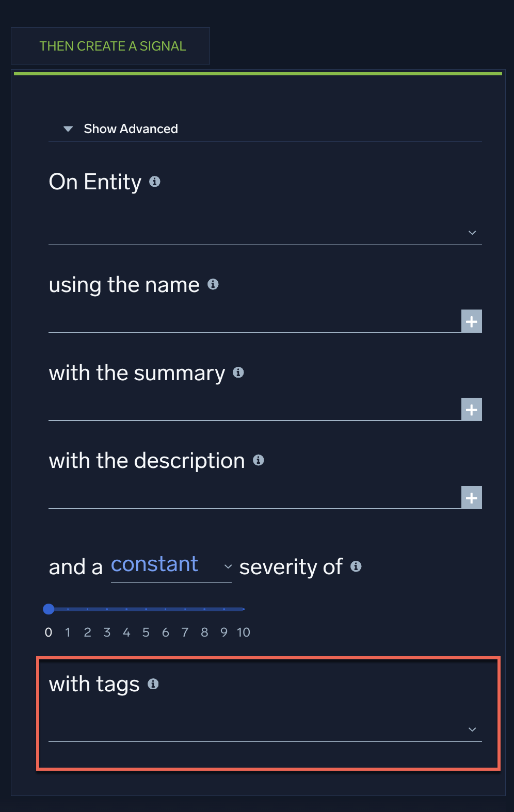This screenshot has width=514, height=812.
Task: Open the On Entity dropdown
Action: (472, 233)
